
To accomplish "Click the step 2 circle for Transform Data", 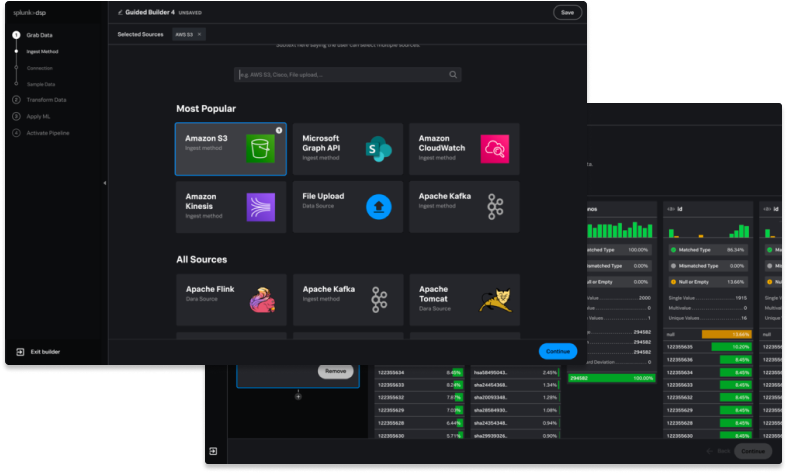I will [16, 100].
